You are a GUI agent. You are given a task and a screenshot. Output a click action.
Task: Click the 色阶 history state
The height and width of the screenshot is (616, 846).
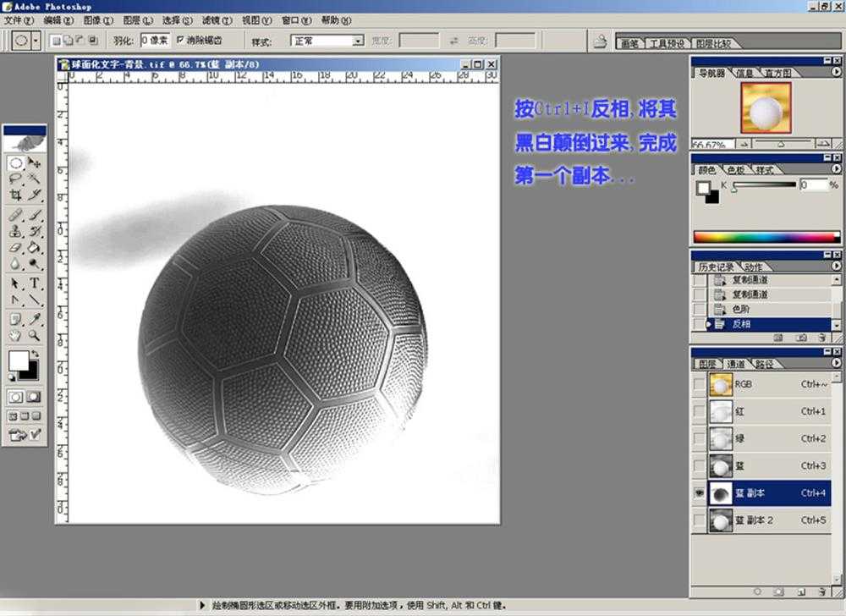point(740,309)
